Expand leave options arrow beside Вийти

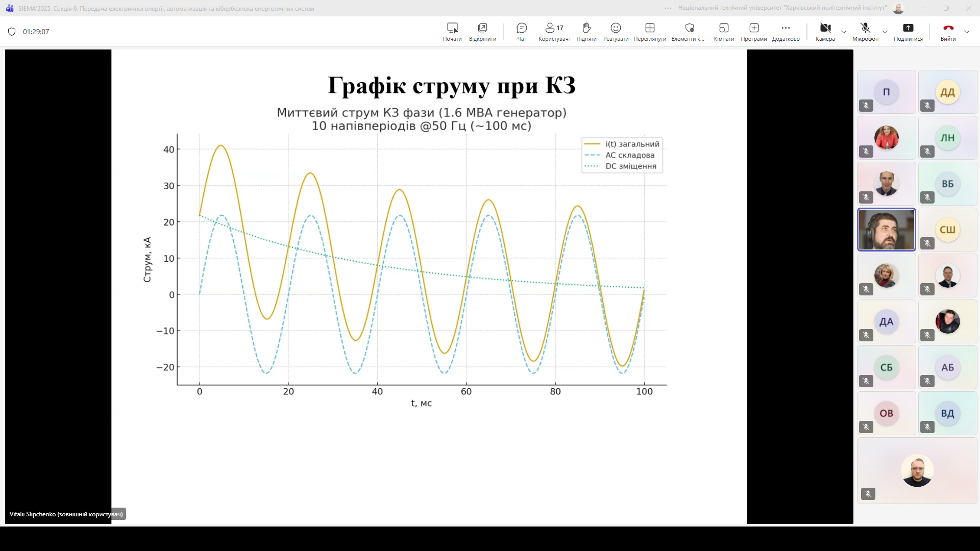tap(967, 32)
